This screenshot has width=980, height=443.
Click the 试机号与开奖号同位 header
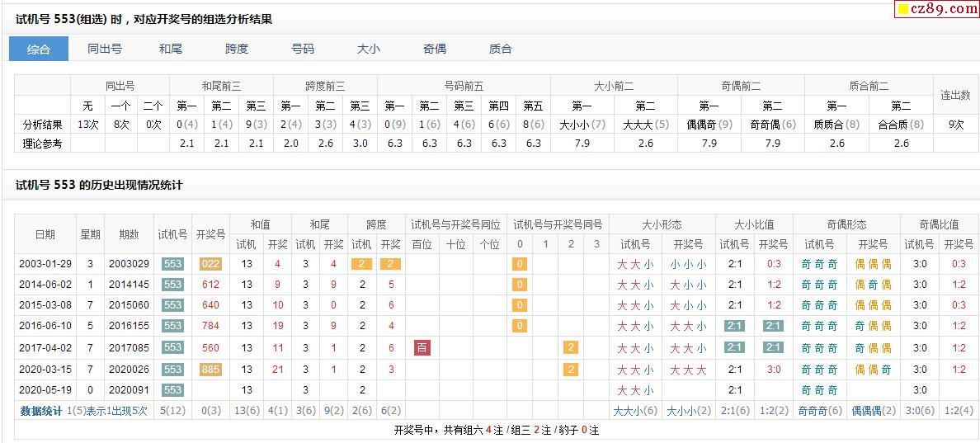coord(456,224)
